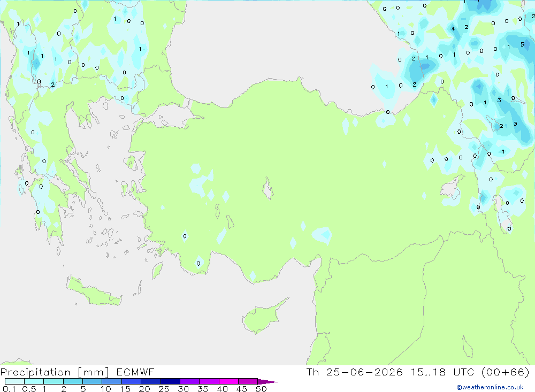Image resolution: width=535 pixels, height=392 pixels.
Task: Select the 35–40 mm violet legend swatch
Action: (x=209, y=381)
